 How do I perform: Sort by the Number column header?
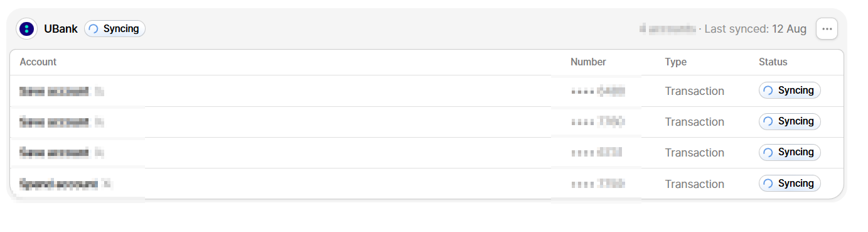[x=588, y=62]
